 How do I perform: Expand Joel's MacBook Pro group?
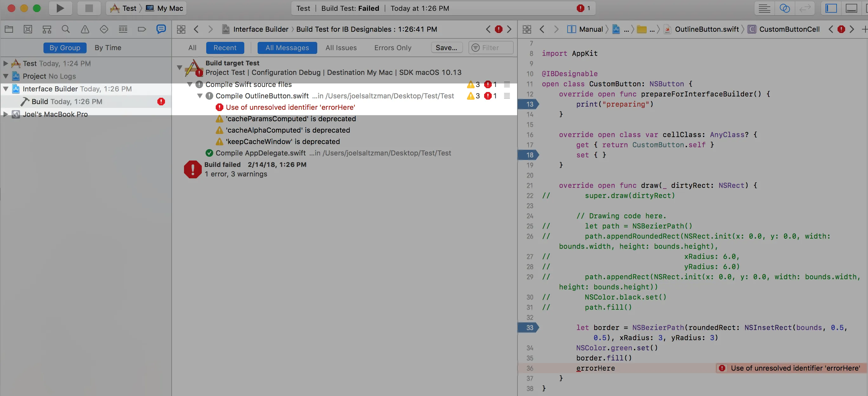[x=5, y=114]
